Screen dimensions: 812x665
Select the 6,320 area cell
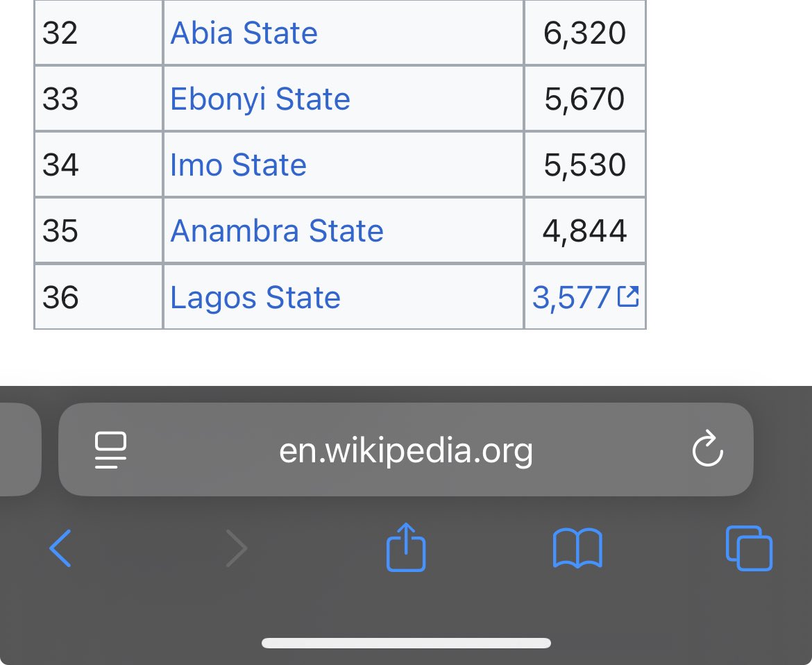click(x=584, y=33)
